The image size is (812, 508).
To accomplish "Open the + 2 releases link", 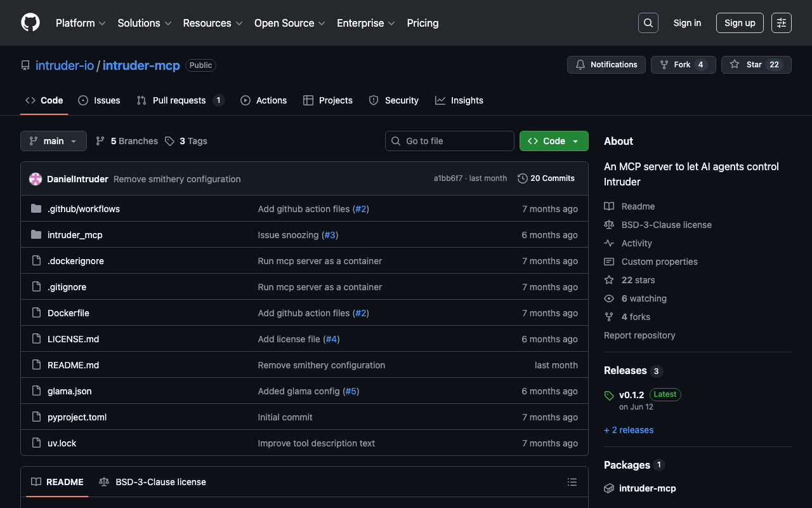I will pos(629,430).
